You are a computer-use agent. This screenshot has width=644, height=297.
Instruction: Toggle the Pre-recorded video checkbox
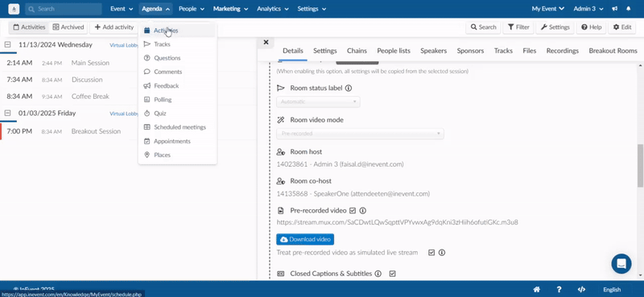pos(353,210)
